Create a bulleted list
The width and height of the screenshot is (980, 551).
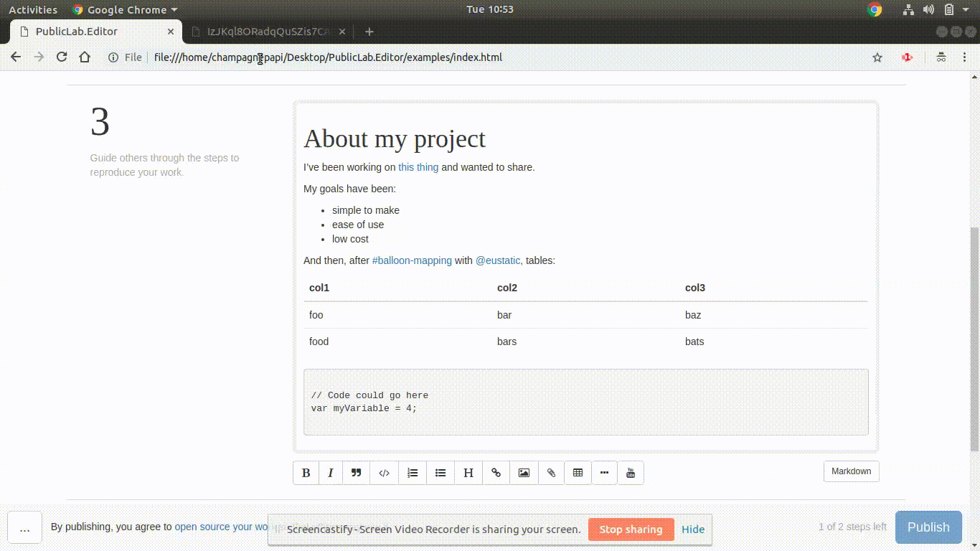[x=440, y=473]
